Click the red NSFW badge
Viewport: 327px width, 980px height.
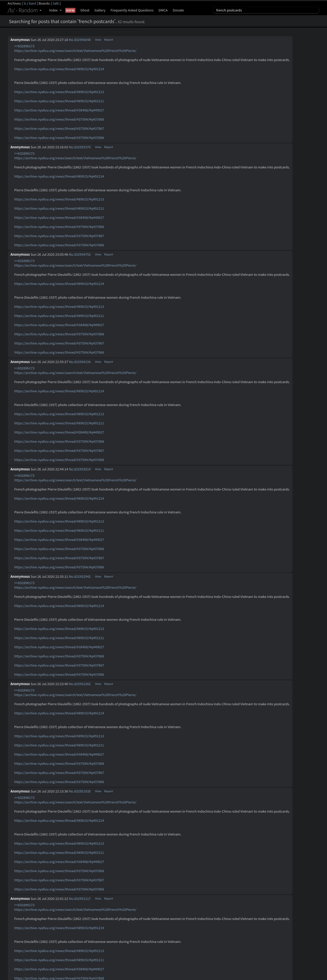70,10
